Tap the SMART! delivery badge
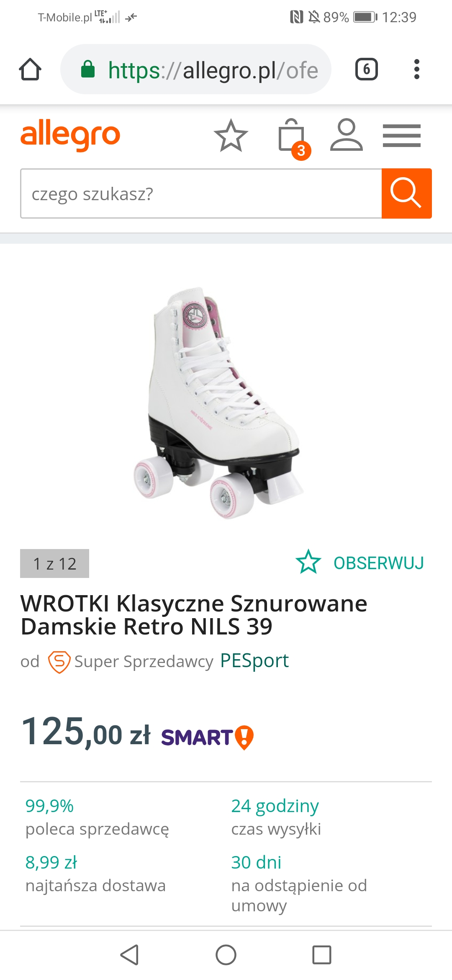452x980 pixels. (208, 738)
